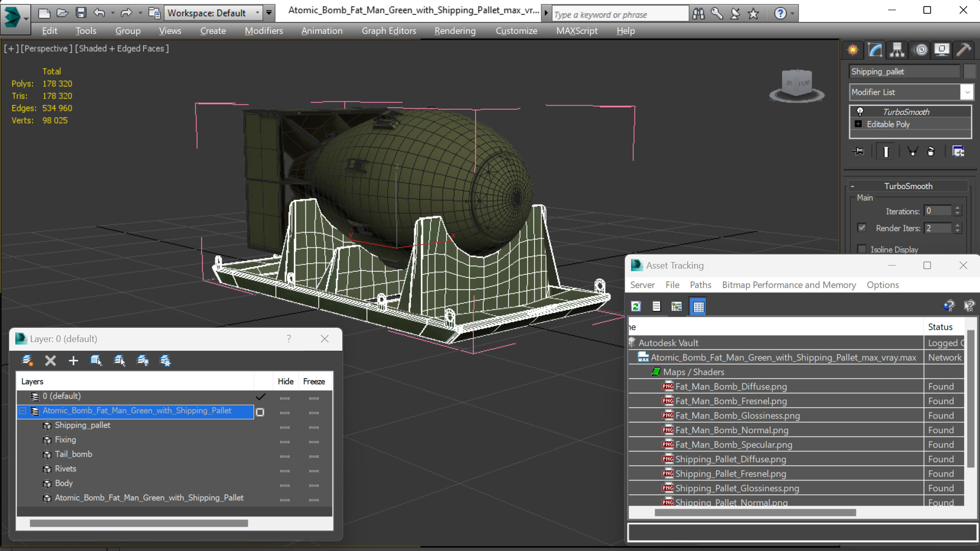Viewport: 980px width, 551px height.
Task: Add selected objects to layer plus icon
Action: tap(73, 361)
